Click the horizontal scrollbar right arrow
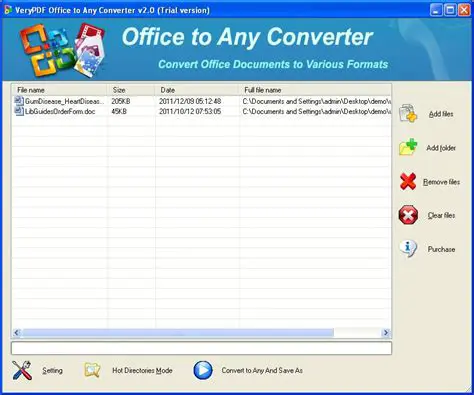Screen dimensions: 474x395 (x=386, y=332)
